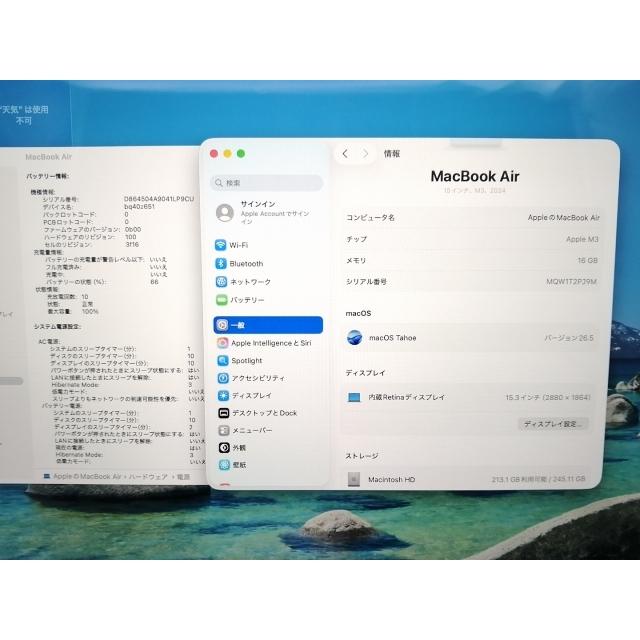The image size is (640, 640).
Task: Minimize the System Settings window
Action: 227,153
